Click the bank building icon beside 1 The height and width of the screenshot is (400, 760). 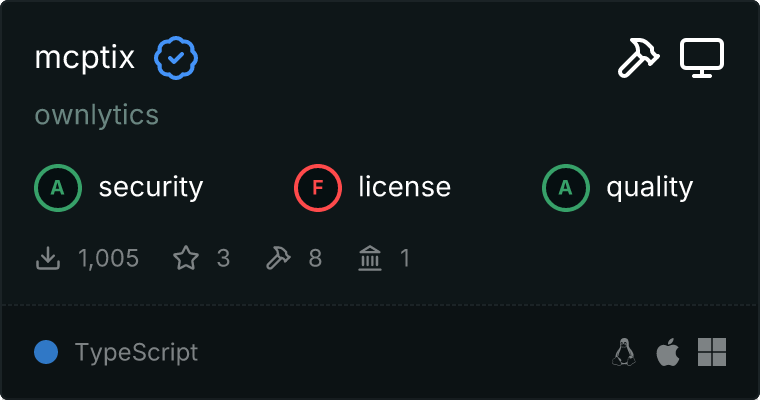tap(370, 259)
